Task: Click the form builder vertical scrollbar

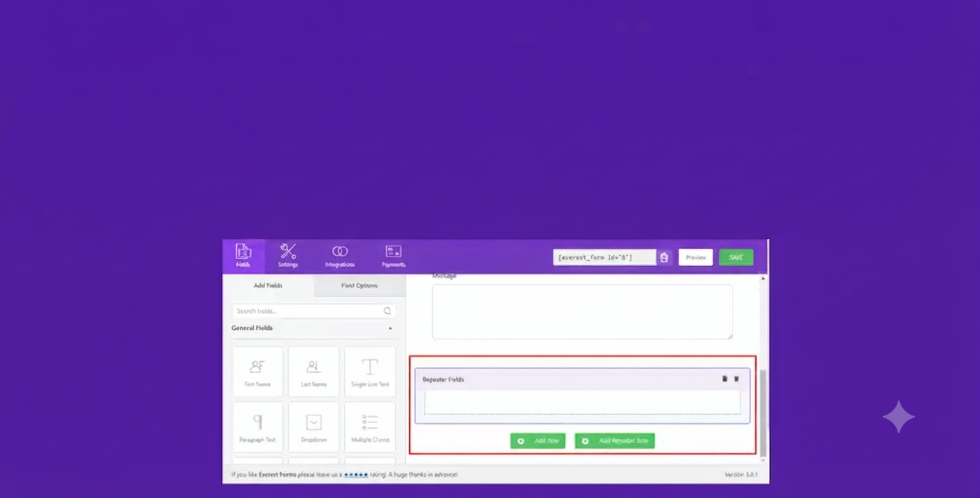Action: click(x=764, y=413)
